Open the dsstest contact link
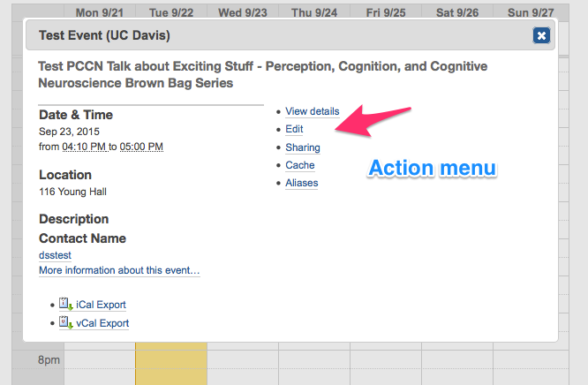This screenshot has width=588, height=385. (55, 255)
